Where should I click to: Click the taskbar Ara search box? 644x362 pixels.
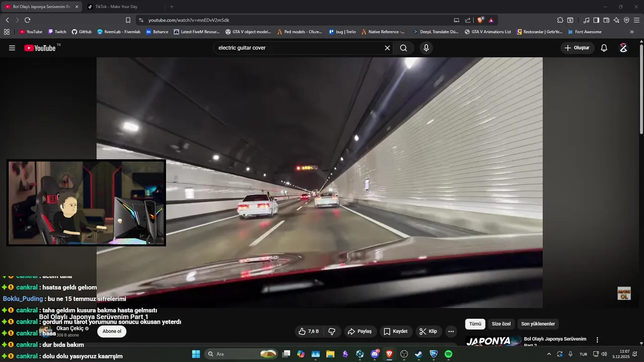(x=242, y=354)
